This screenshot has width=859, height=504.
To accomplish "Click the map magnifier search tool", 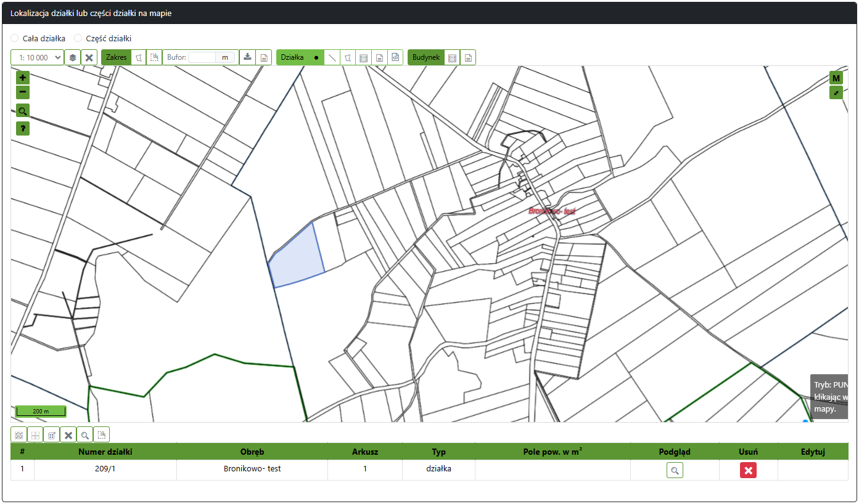I will [23, 111].
